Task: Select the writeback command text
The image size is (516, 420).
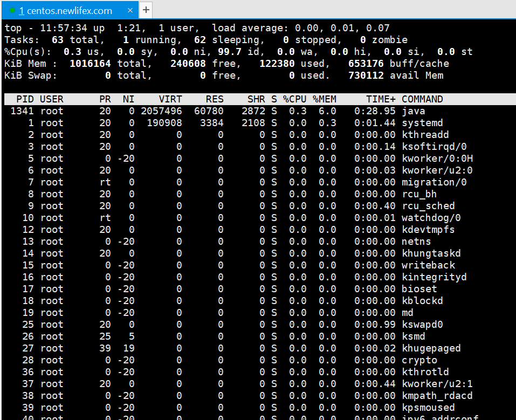Action: coord(428,265)
